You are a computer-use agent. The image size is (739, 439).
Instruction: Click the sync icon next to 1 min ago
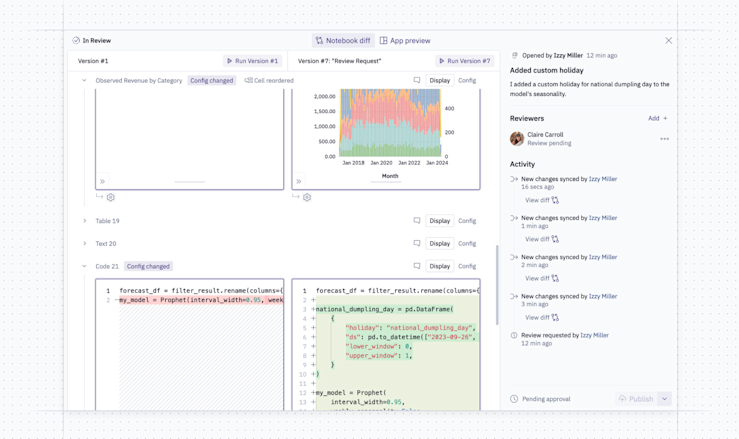[x=514, y=218]
